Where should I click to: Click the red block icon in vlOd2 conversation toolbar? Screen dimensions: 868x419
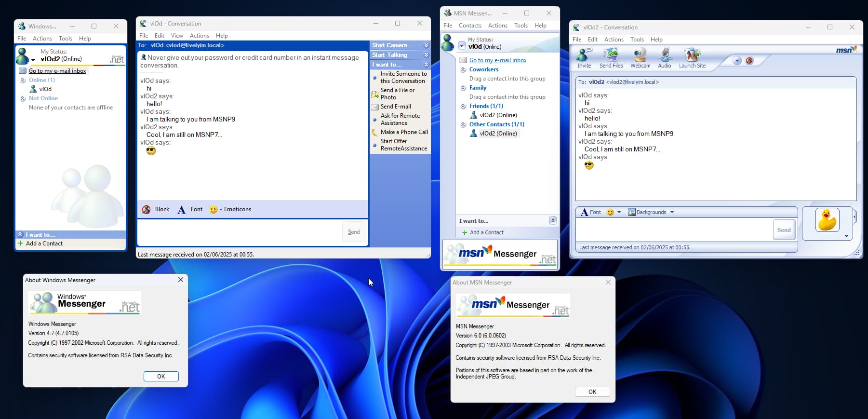click(749, 61)
